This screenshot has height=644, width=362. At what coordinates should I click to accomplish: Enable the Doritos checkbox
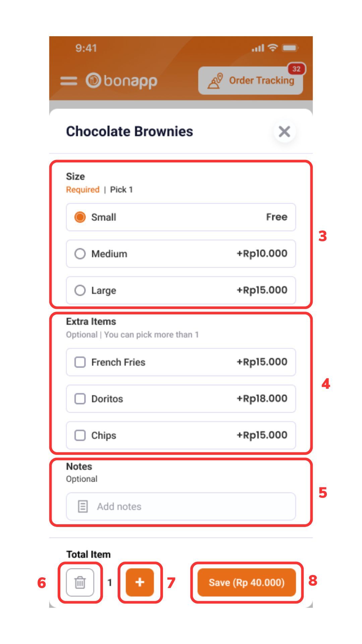click(80, 398)
